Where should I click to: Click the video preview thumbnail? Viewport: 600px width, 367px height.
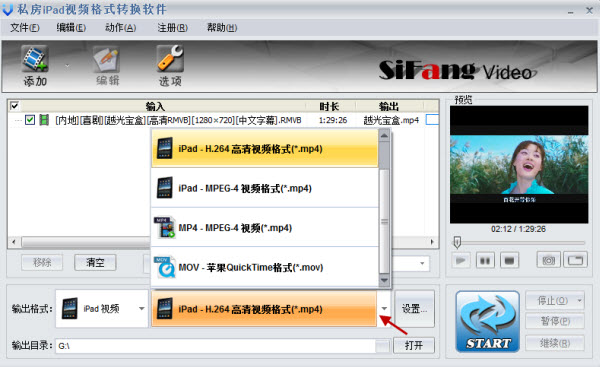pyautogui.click(x=519, y=165)
